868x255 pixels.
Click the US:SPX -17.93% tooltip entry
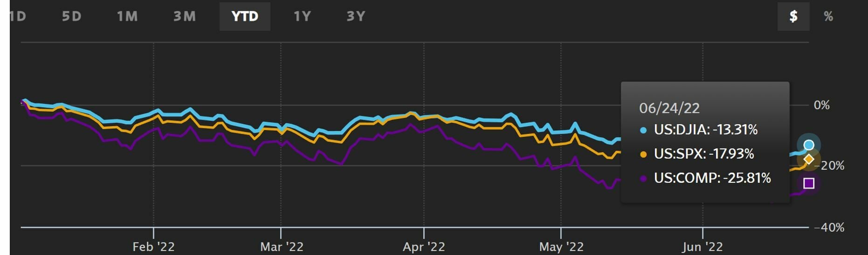703,154
